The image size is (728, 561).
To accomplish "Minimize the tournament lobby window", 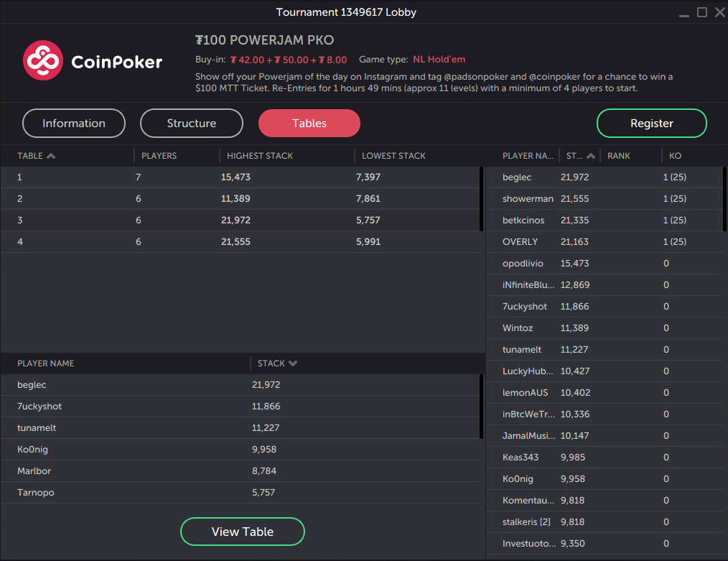I will pyautogui.click(x=684, y=13).
